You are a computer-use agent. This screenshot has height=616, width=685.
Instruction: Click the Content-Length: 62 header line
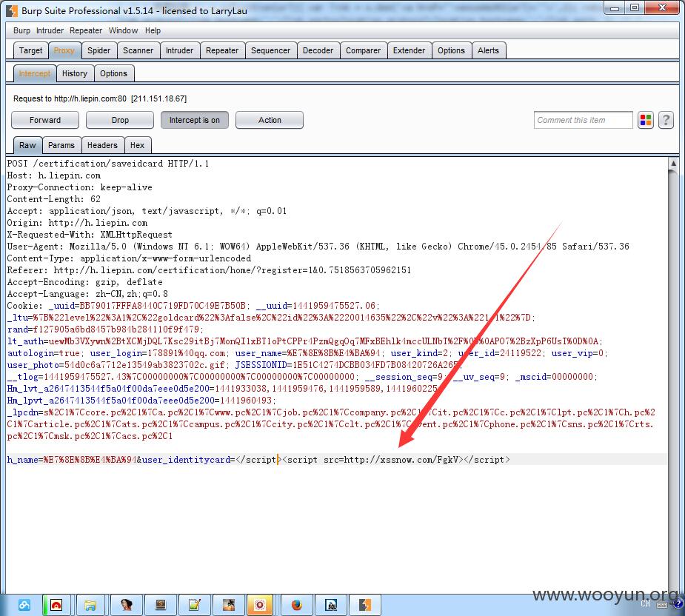(54, 198)
